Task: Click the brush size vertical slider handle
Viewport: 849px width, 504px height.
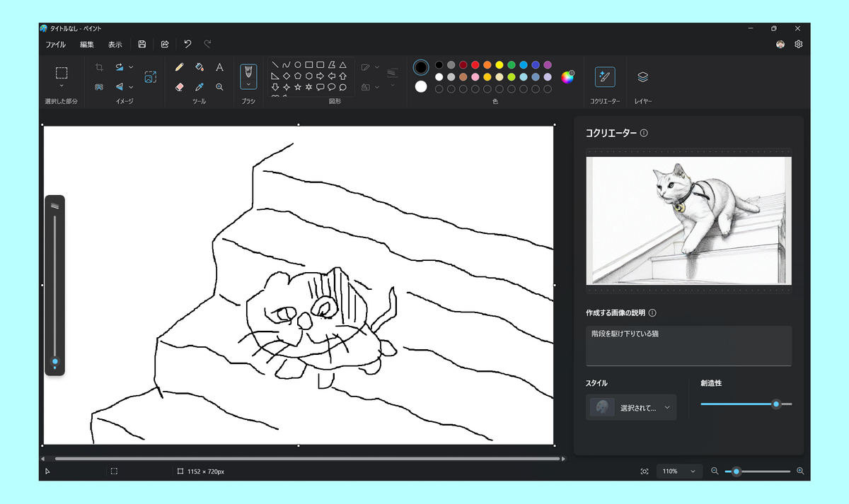Action: [55, 361]
